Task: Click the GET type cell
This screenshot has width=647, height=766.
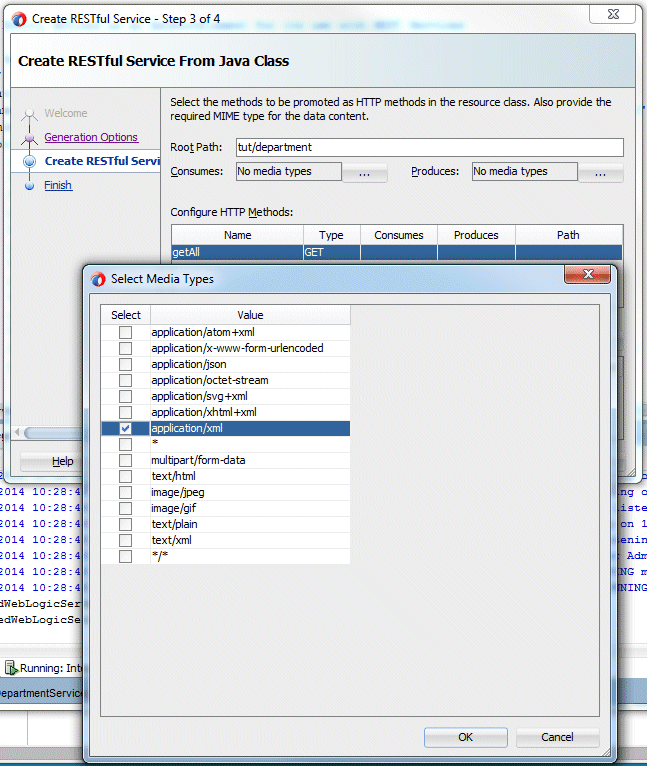Action: (332, 252)
